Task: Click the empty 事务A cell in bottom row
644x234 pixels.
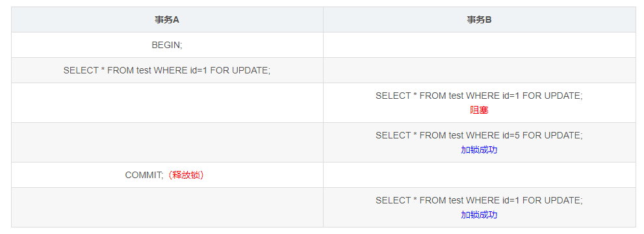Action: pos(167,207)
